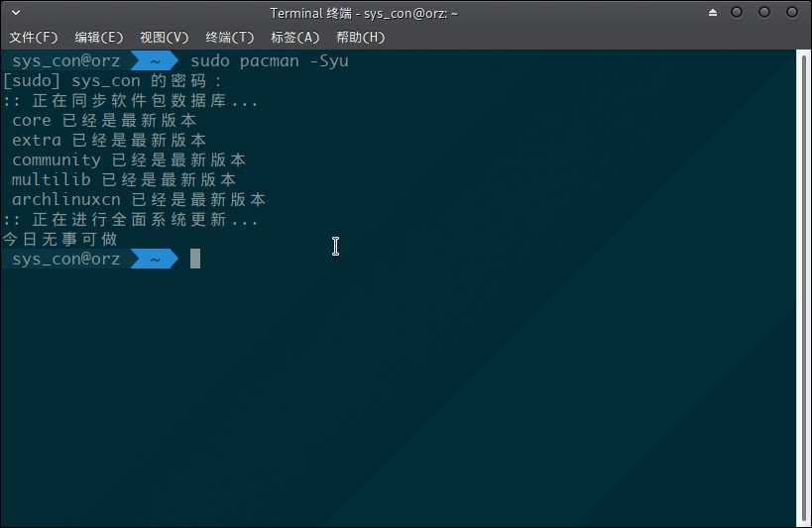Click the terminal vertical scrollbar
This screenshot has width=812, height=528.
[804, 288]
